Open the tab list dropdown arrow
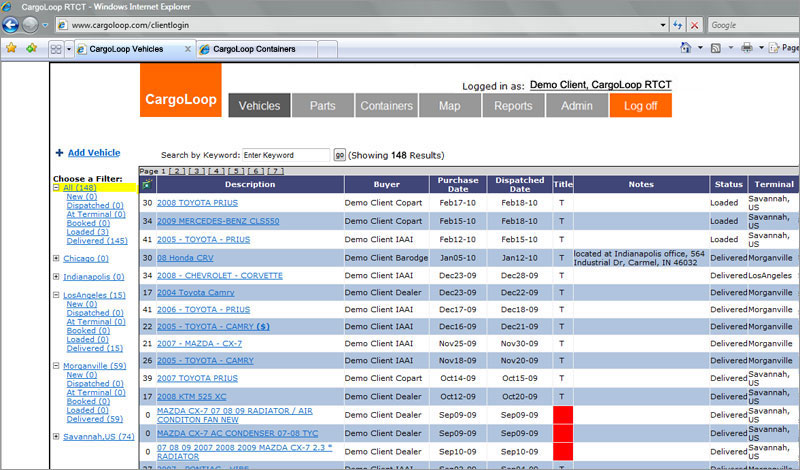This screenshot has width=800, height=470. click(x=69, y=49)
